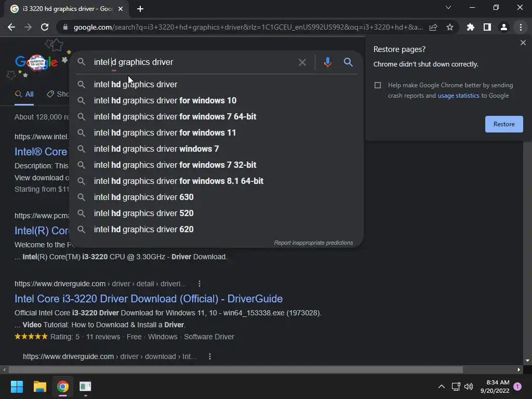
Task: Open network status tray icon
Action: pyautogui.click(x=456, y=387)
